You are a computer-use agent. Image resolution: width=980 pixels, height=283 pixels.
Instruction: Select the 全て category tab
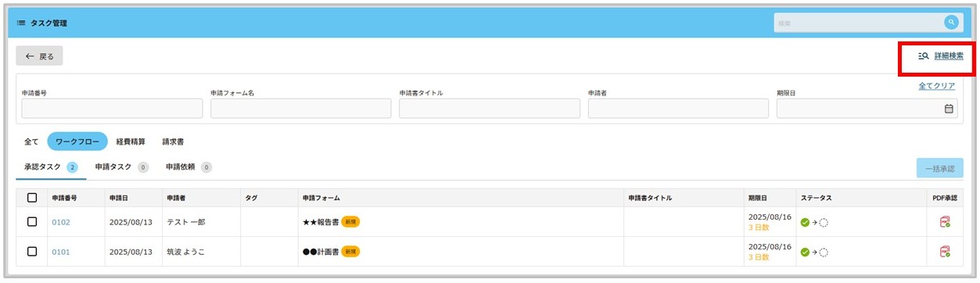point(31,142)
